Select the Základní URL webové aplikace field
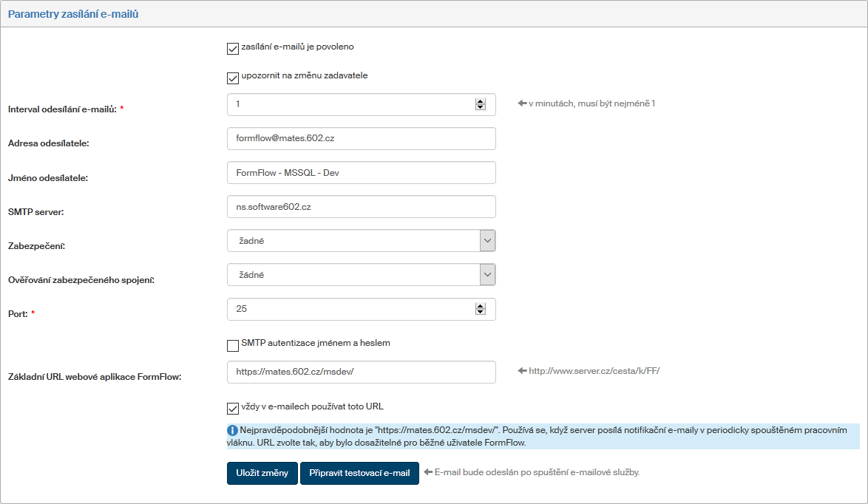The height and width of the screenshot is (504, 868). (x=361, y=372)
